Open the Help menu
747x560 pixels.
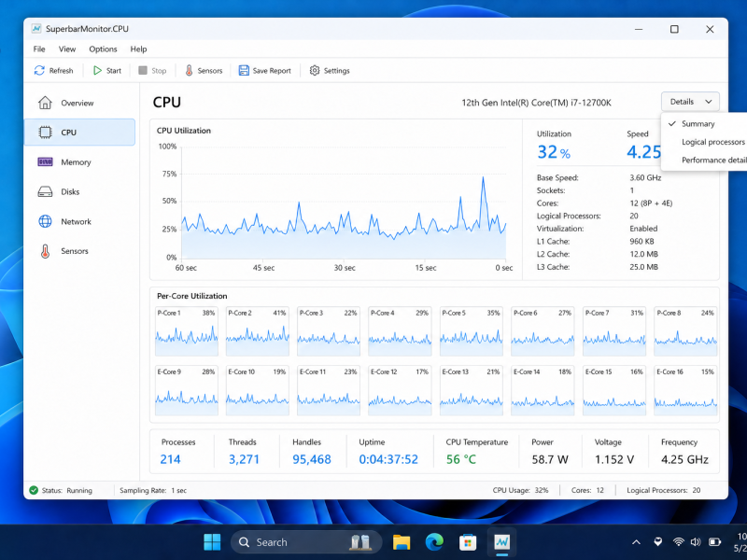tap(138, 49)
